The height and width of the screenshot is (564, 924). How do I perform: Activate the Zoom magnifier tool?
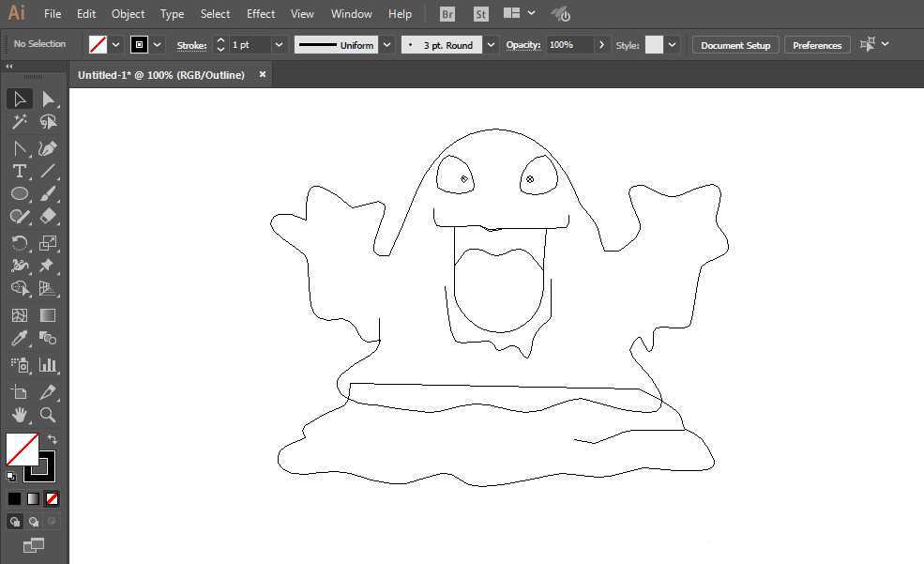(49, 414)
